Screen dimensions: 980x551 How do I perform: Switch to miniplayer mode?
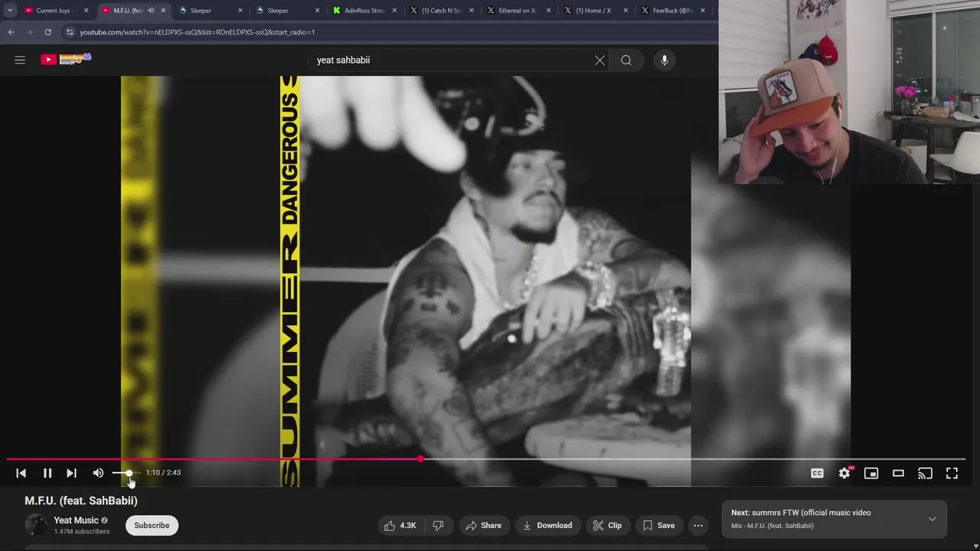(x=871, y=473)
